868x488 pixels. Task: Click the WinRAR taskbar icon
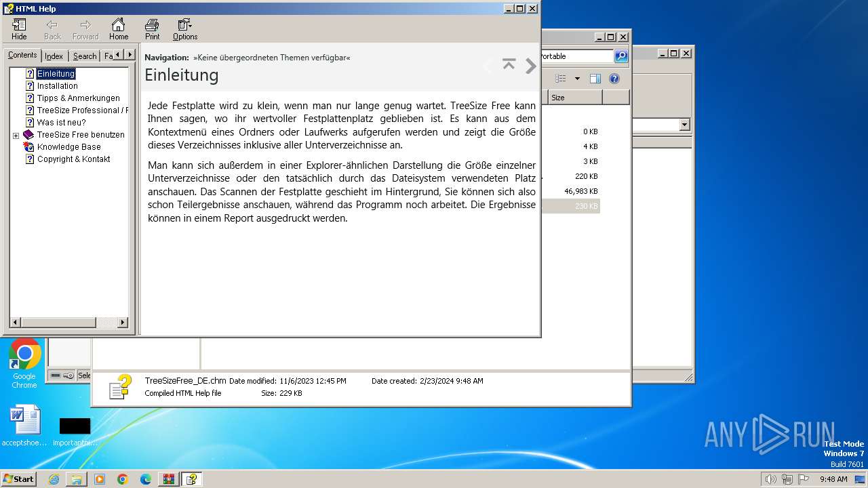pos(168,479)
